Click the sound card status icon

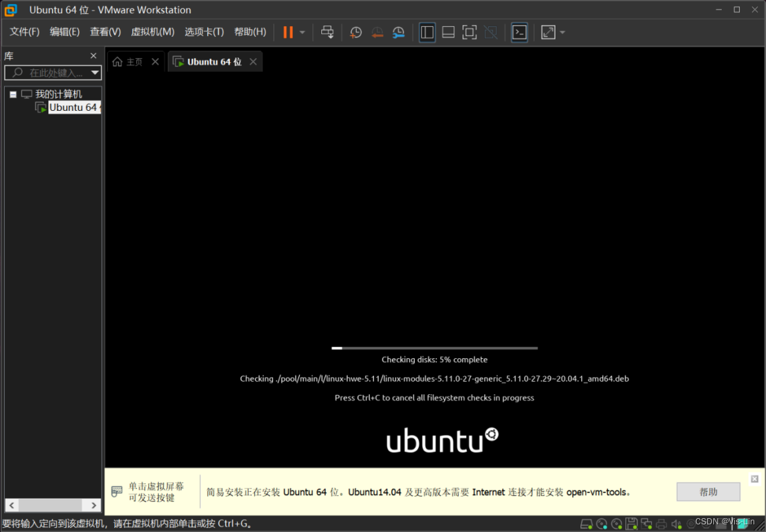coord(677,524)
